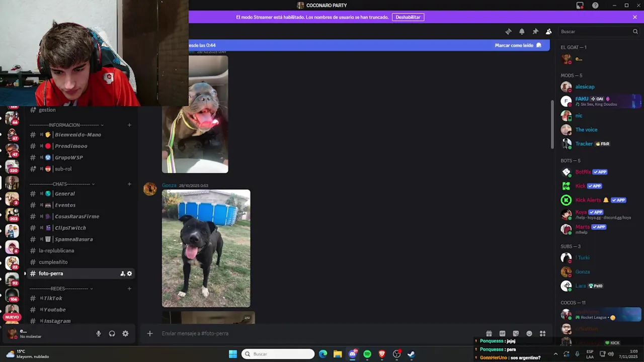Add channel to CHATS category plus
Viewport: 644px width, 362px height.
(x=129, y=184)
